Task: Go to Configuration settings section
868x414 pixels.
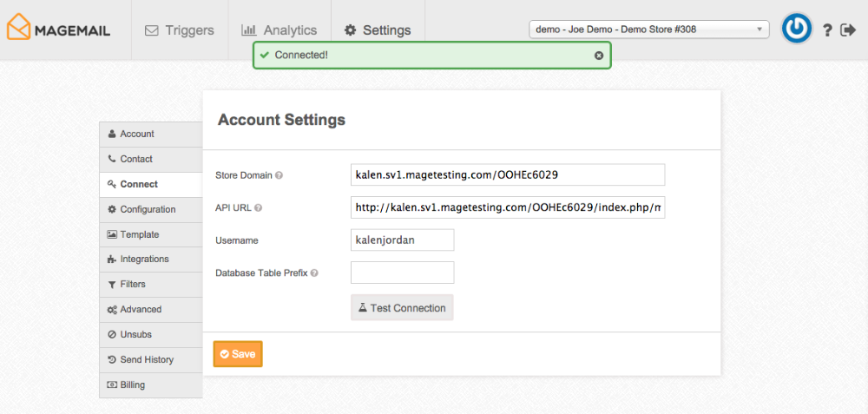Action: (x=148, y=209)
